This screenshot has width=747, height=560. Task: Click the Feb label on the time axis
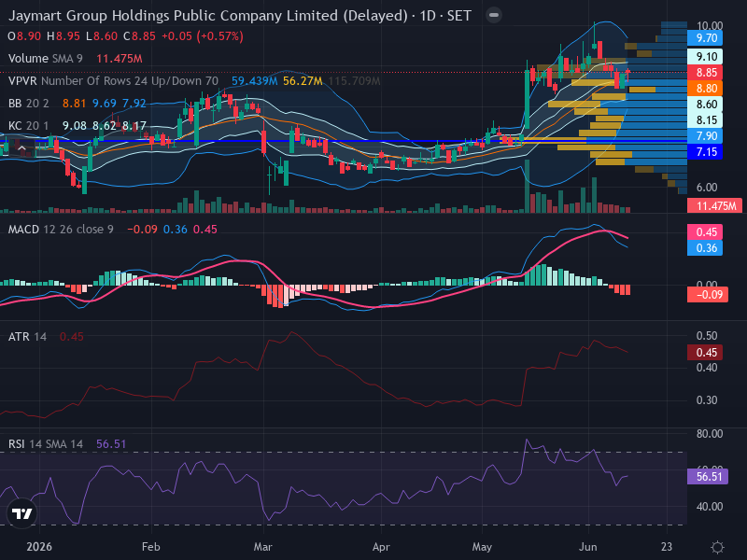click(x=150, y=547)
